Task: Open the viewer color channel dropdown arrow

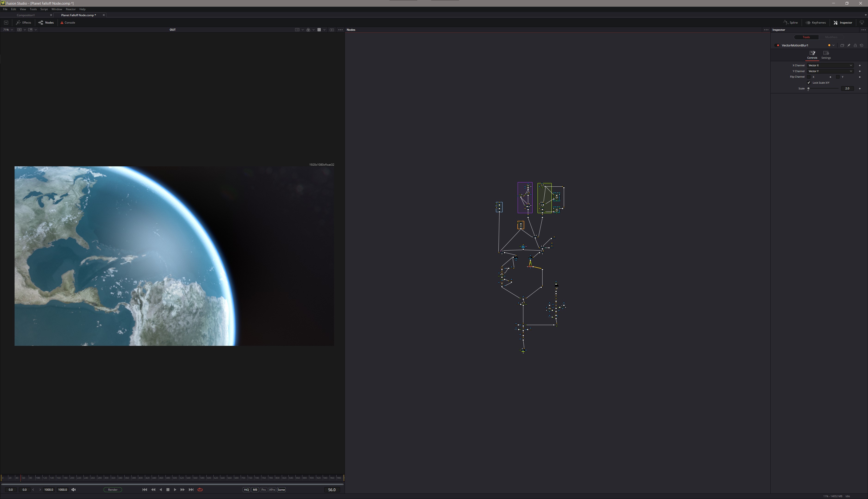Action: click(x=313, y=30)
